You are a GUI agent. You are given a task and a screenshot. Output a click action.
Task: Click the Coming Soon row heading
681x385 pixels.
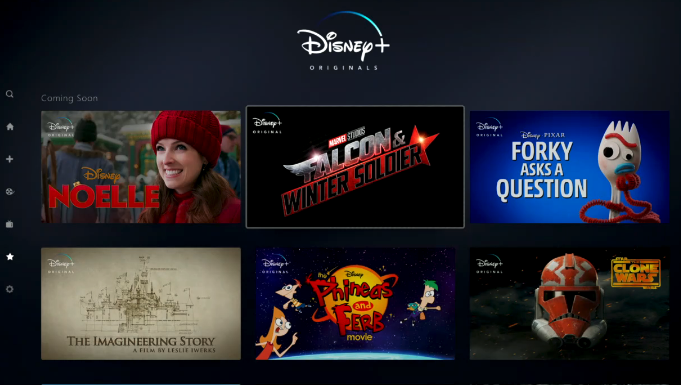(69, 98)
